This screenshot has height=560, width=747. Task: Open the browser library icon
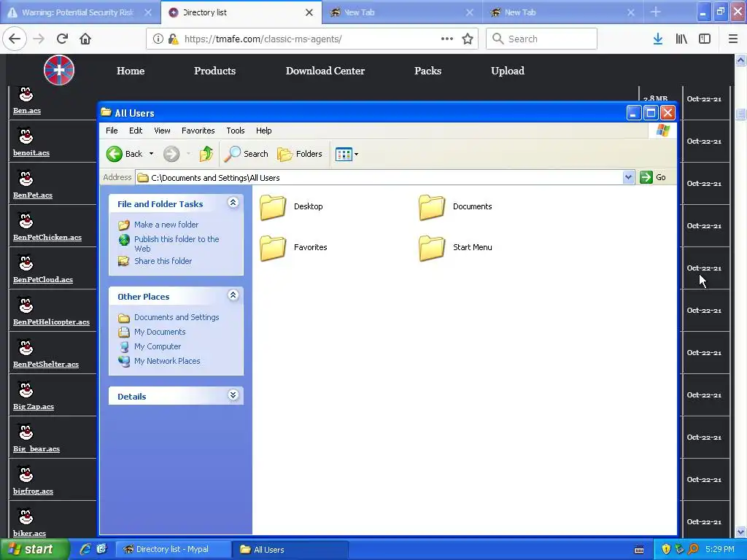pyautogui.click(x=681, y=39)
